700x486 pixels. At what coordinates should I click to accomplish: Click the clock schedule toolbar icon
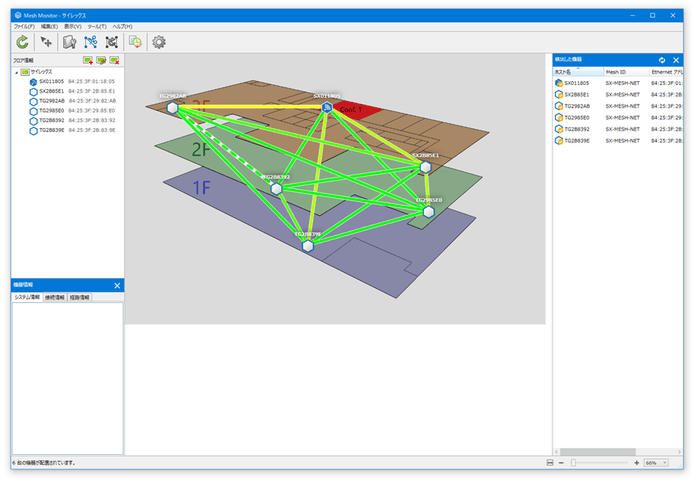point(135,42)
